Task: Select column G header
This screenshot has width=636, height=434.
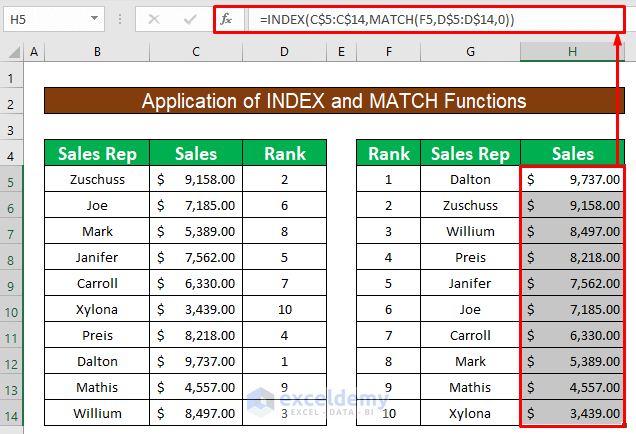Action: click(x=471, y=52)
